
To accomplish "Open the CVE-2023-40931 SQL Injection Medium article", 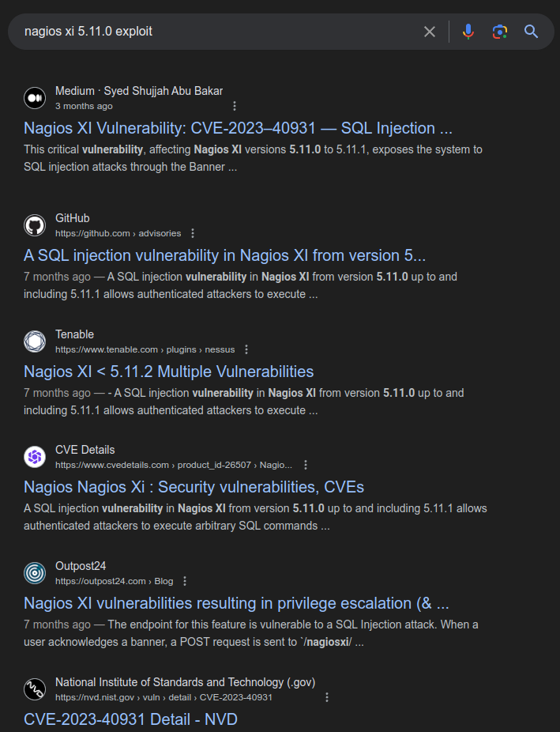I will [238, 128].
